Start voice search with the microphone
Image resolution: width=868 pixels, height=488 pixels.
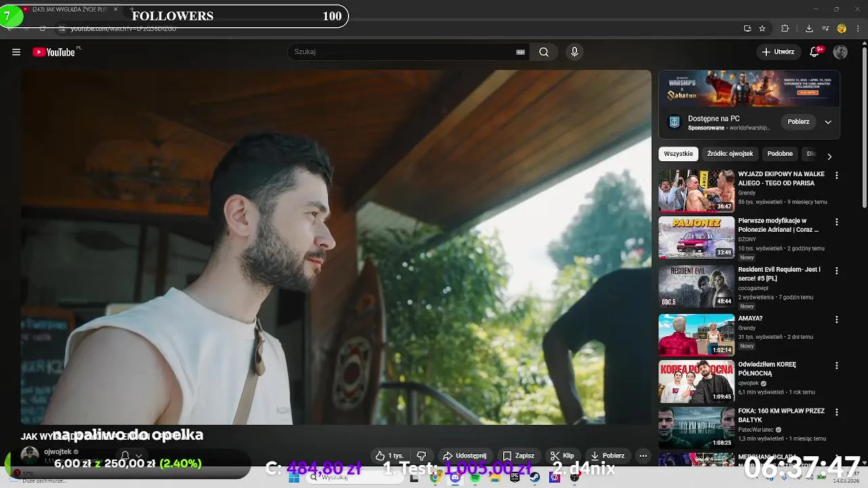click(574, 52)
